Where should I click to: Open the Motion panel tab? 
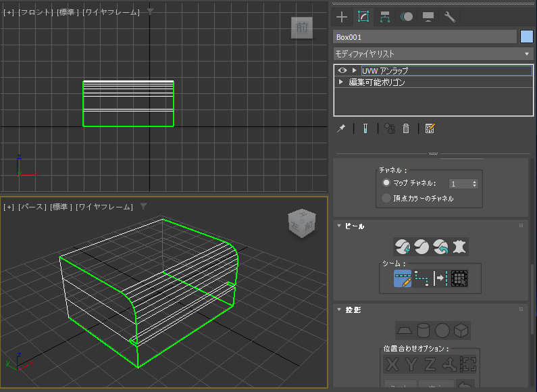407,17
